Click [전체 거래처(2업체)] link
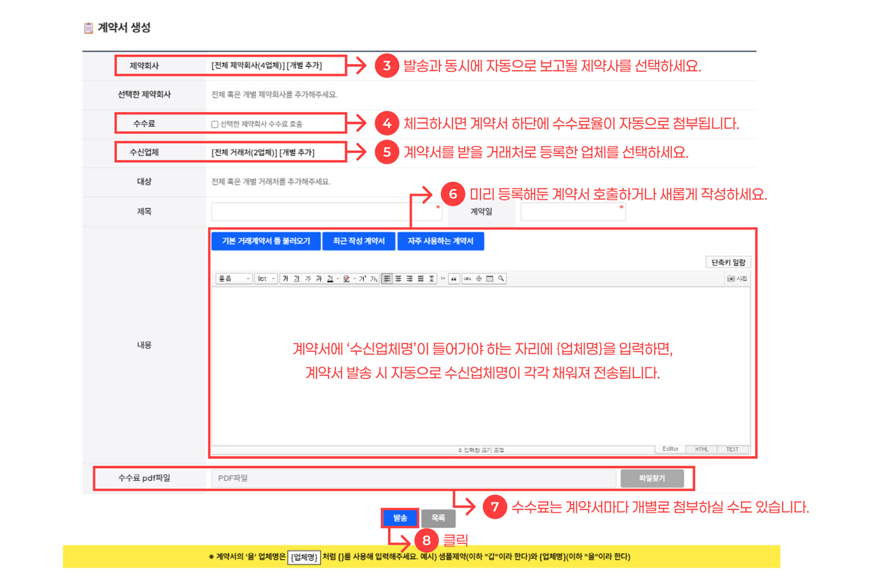The width and height of the screenshot is (873, 588). click(x=244, y=152)
